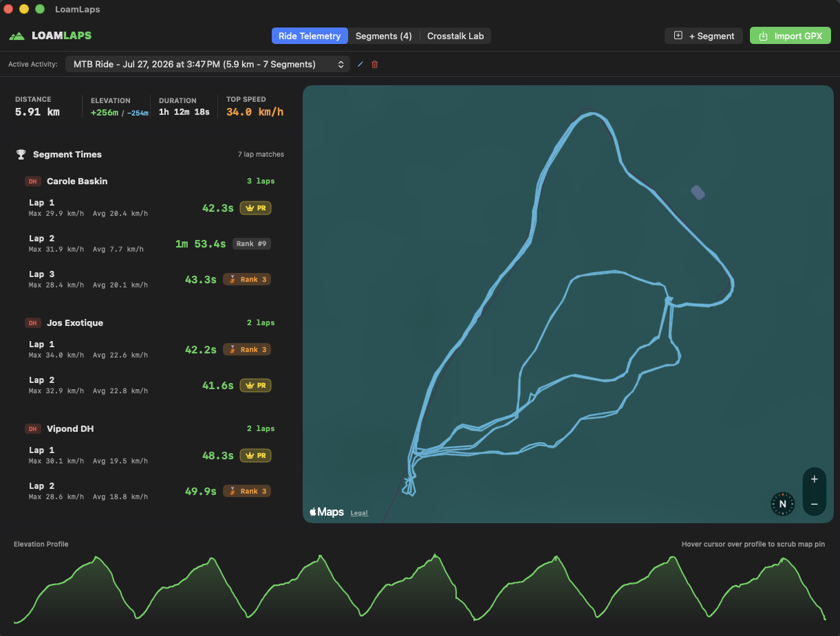The image size is (840, 636).
Task: Click the Max 34.0 km/h stat in Jos Exotique Lap 1
Action: point(56,355)
